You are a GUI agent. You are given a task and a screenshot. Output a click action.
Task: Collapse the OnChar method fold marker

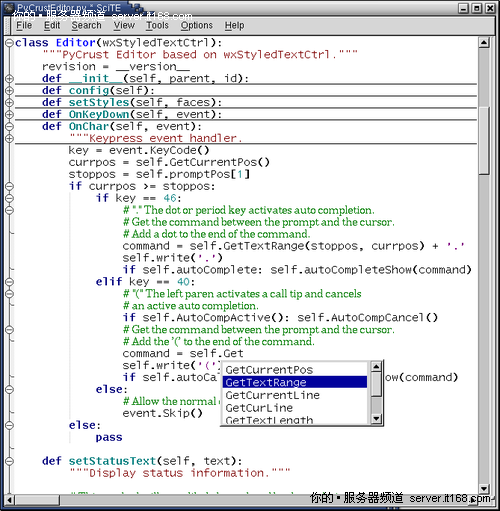point(9,127)
